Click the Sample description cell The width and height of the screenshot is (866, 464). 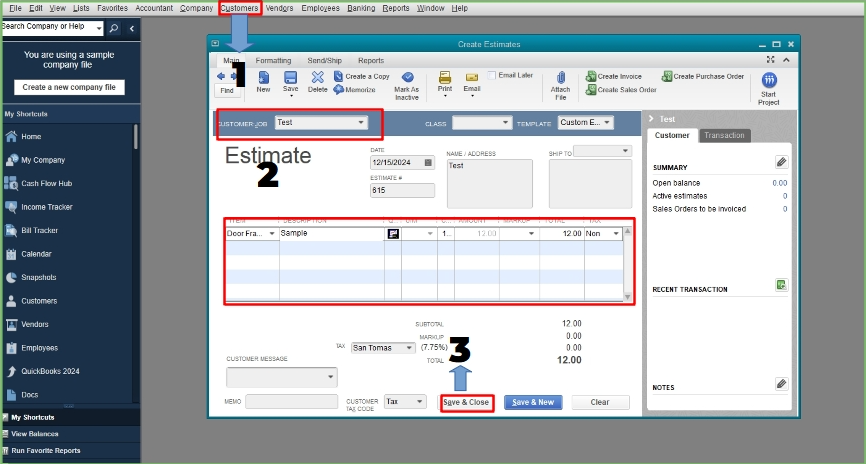coord(331,234)
